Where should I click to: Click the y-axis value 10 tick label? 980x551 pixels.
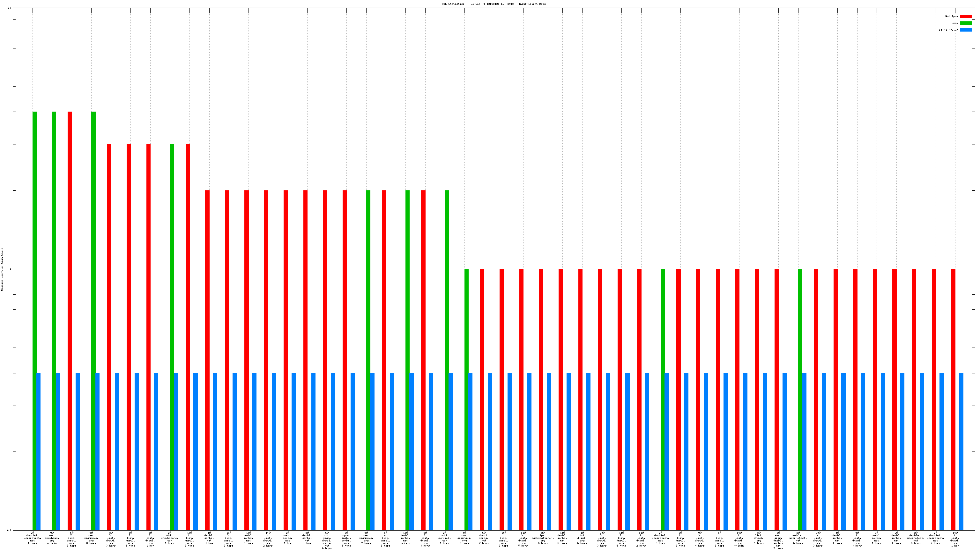pyautogui.click(x=10, y=8)
